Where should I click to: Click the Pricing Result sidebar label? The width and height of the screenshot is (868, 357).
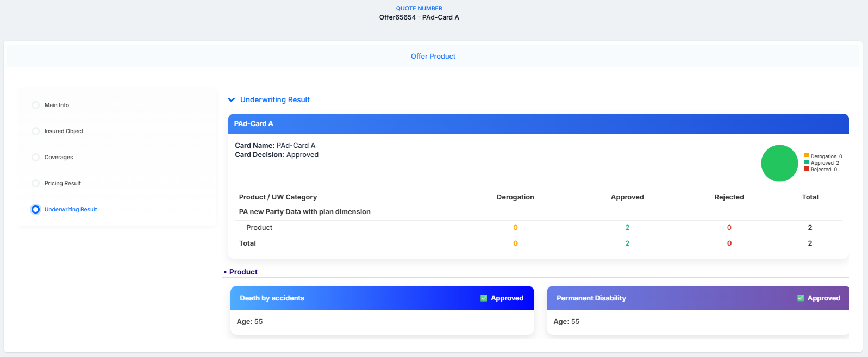[63, 183]
